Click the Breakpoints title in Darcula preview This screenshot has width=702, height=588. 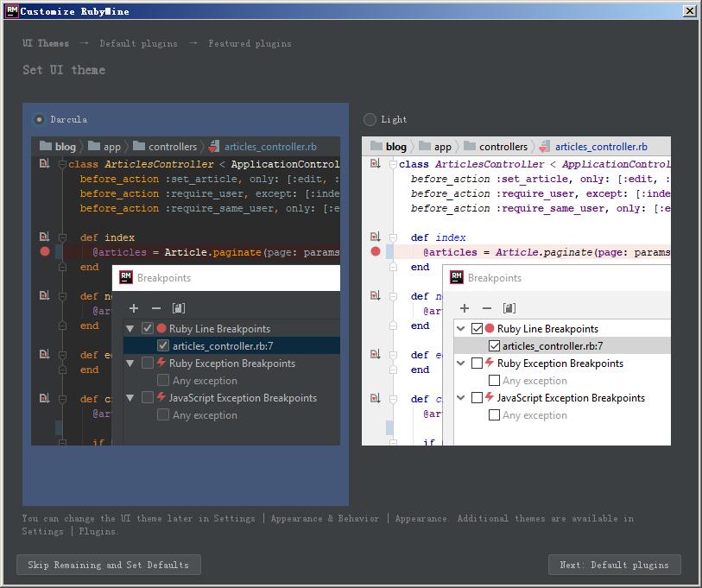pos(164,278)
